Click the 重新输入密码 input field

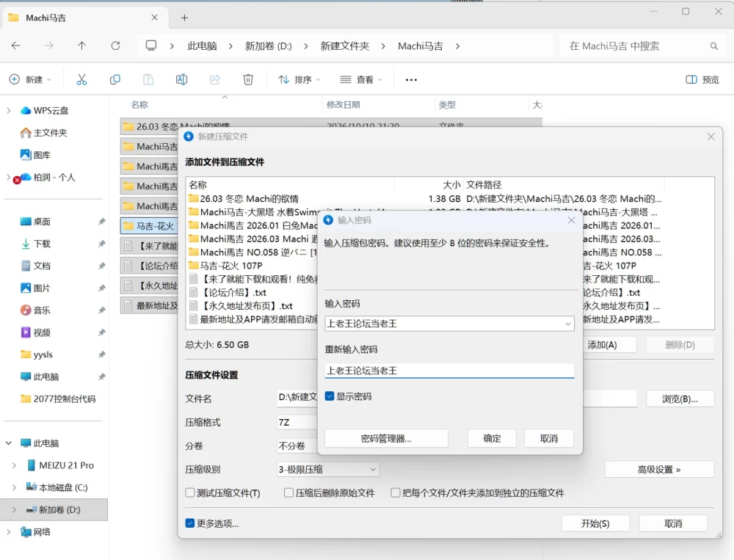tap(449, 371)
